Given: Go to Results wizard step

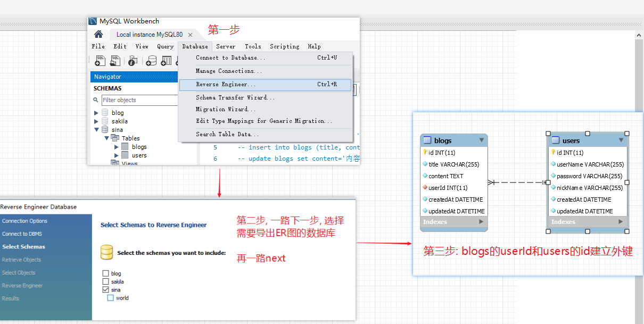Looking at the screenshot, I should coord(11,298).
